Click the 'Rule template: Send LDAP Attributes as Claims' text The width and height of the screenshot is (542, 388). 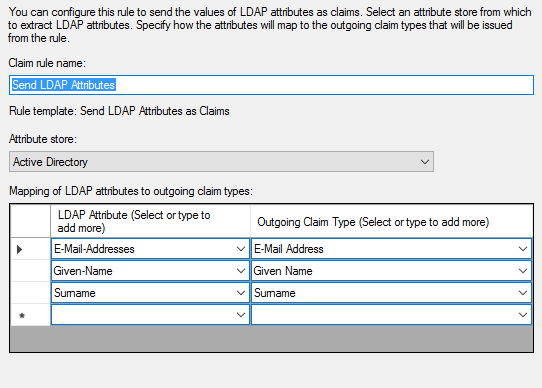pos(119,111)
